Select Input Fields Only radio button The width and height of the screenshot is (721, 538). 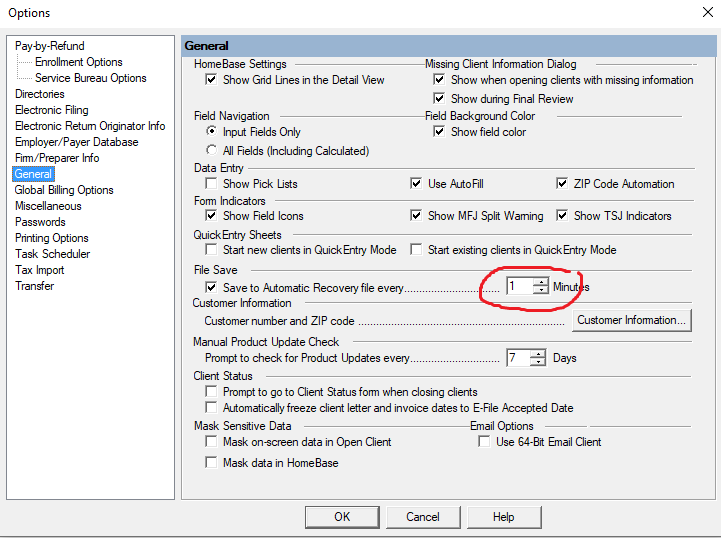(x=211, y=132)
